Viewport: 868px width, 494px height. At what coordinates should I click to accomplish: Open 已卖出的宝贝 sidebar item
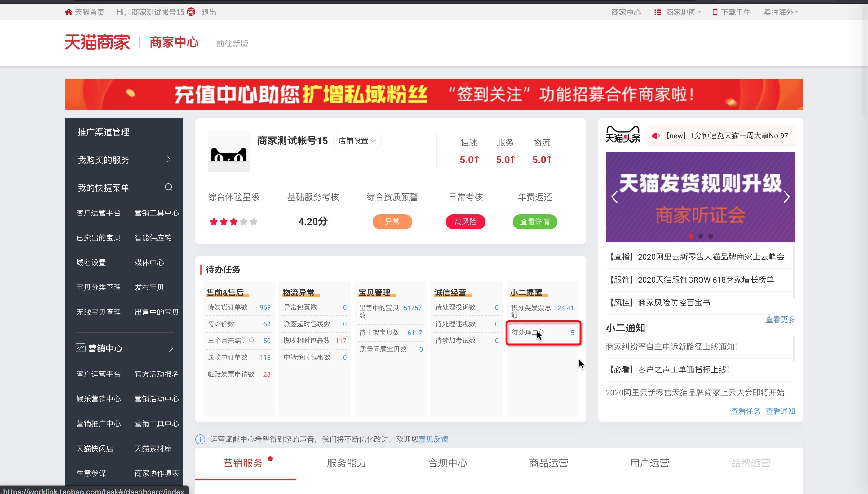pos(98,238)
